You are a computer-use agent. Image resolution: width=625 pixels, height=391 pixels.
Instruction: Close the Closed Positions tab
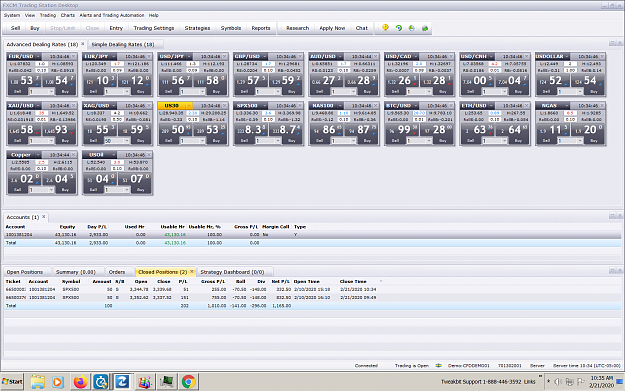[x=192, y=272]
